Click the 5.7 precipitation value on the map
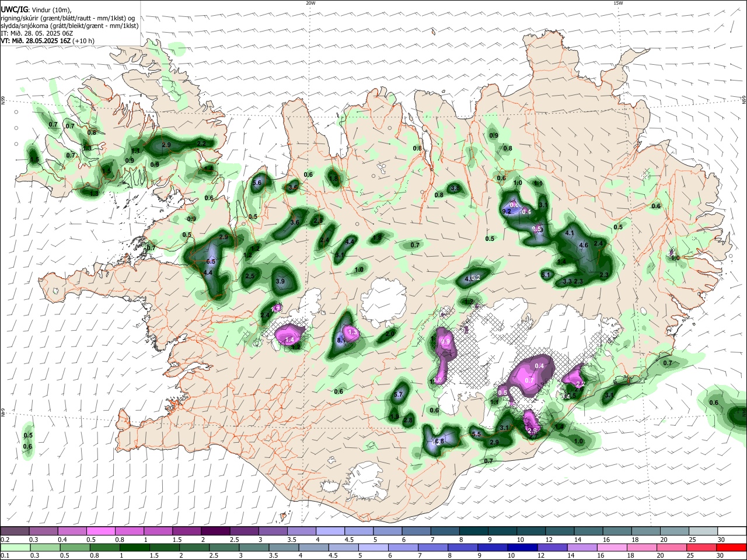Viewport: 747px width, 560px height. click(399, 395)
